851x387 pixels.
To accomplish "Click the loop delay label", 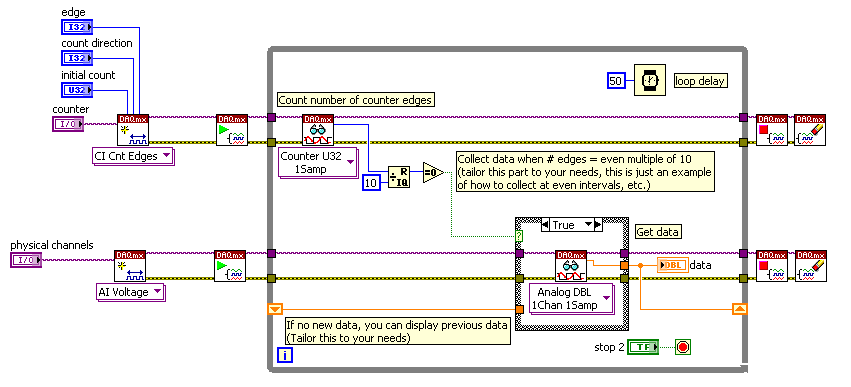I will click(700, 81).
